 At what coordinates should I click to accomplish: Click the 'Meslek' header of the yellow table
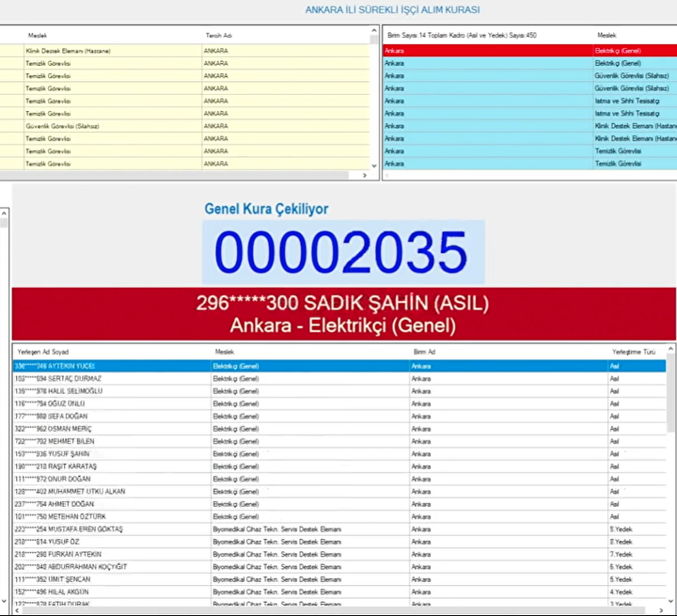tap(38, 36)
